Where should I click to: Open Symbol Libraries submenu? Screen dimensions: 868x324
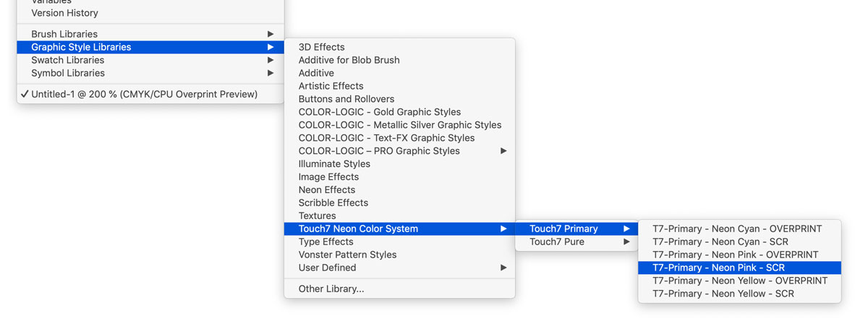150,73
